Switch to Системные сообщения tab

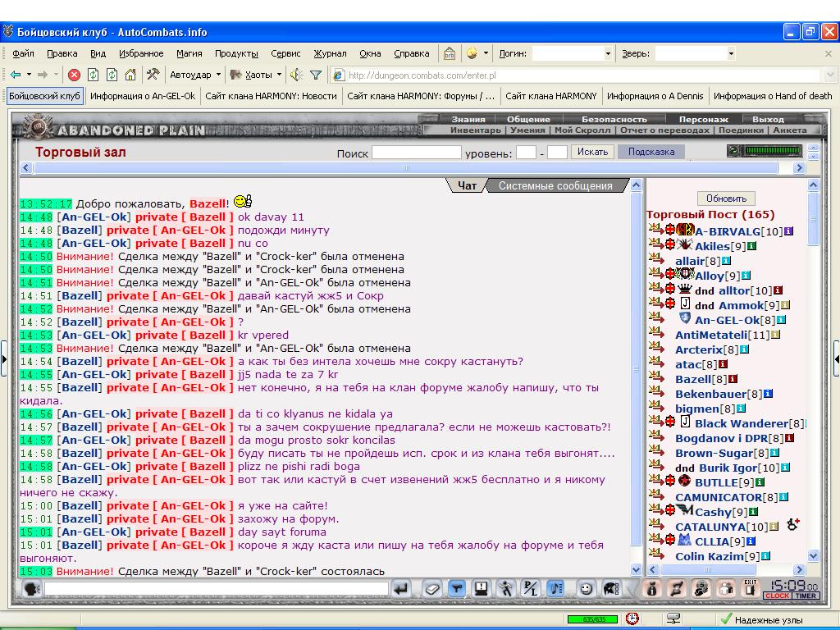point(555,186)
